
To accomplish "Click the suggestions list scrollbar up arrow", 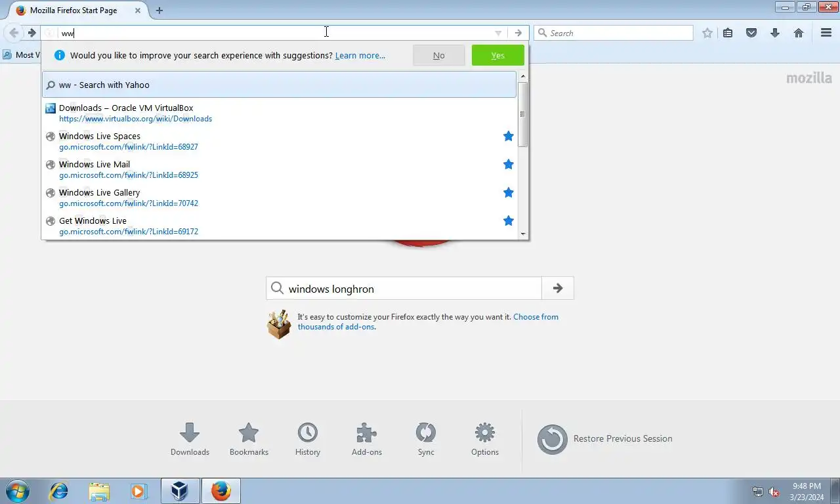I will (x=523, y=76).
